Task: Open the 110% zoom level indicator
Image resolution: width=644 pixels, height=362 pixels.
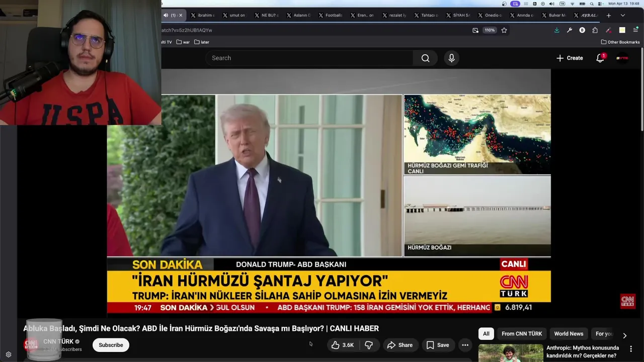Action: 490,30
